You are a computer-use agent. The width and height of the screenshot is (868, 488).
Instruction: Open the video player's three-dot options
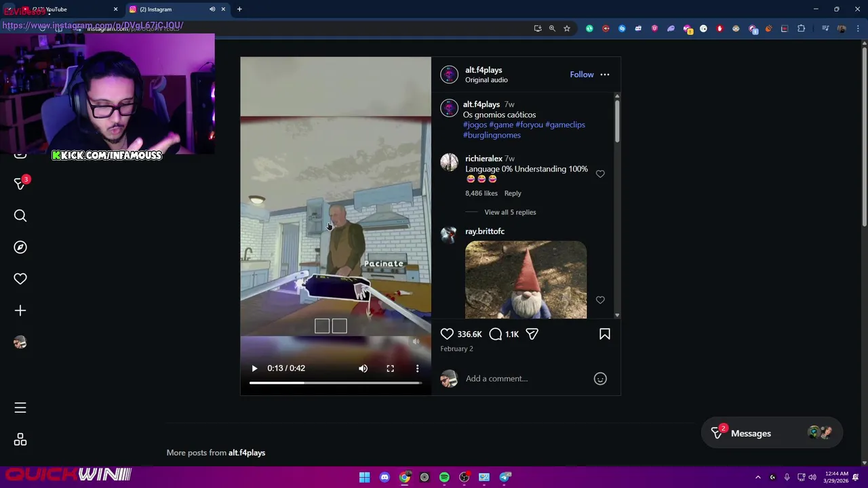(417, 368)
